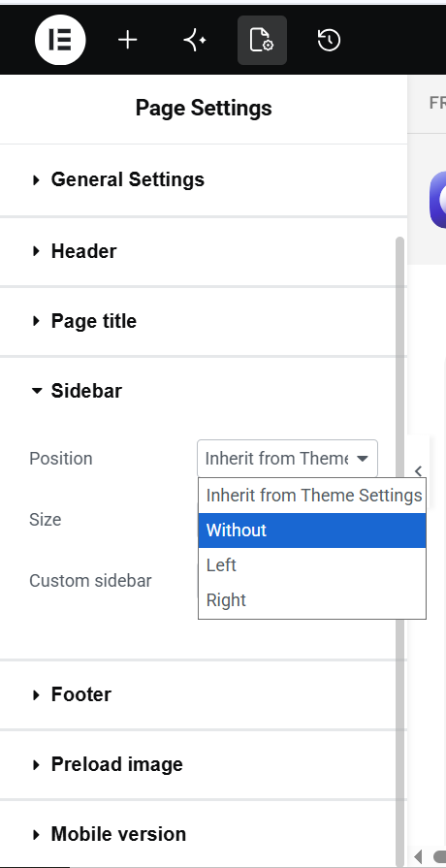Screen dimensions: 446x868
Task: Choose the Without sidebar option
Action: (312, 530)
